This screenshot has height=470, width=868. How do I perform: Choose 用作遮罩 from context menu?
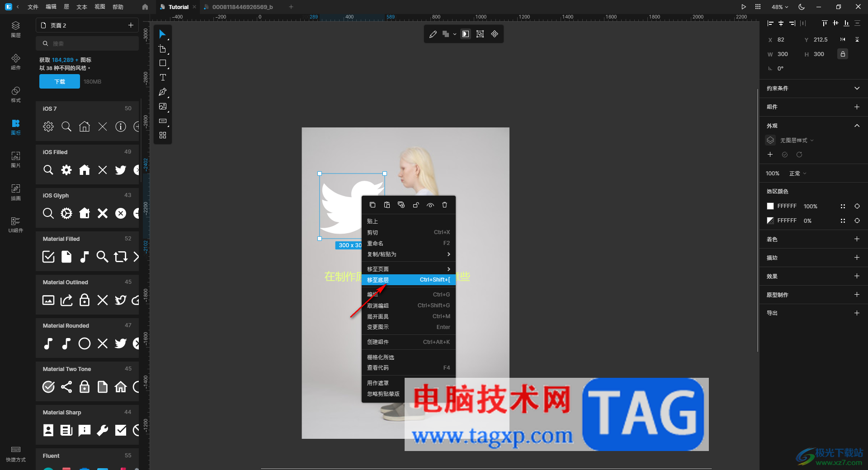click(x=409, y=383)
